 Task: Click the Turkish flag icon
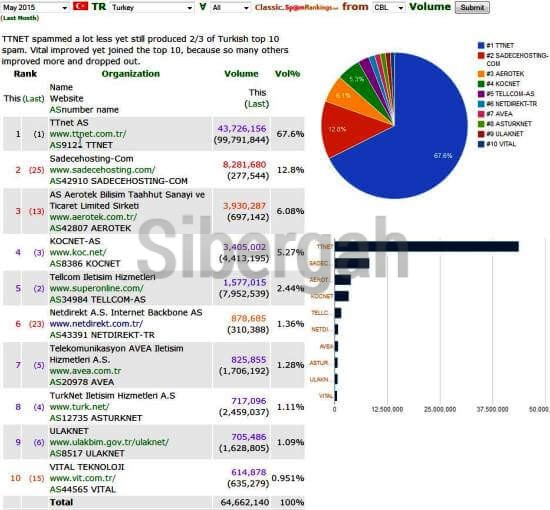tap(80, 6)
